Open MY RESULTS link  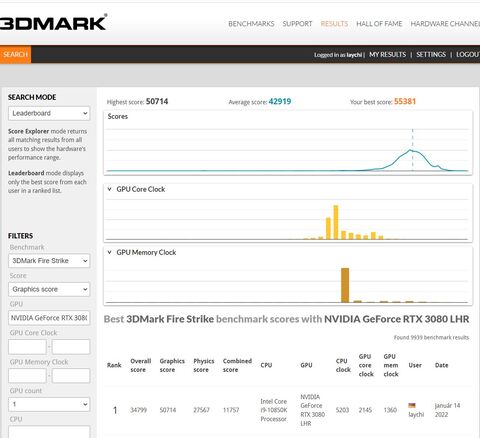[x=387, y=55]
